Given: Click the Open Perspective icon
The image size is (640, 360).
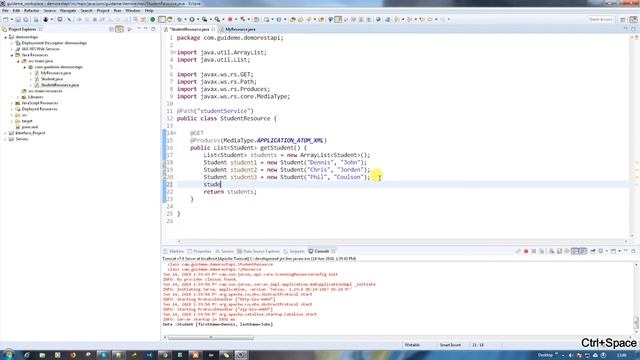Looking at the screenshot, I should [623, 20].
